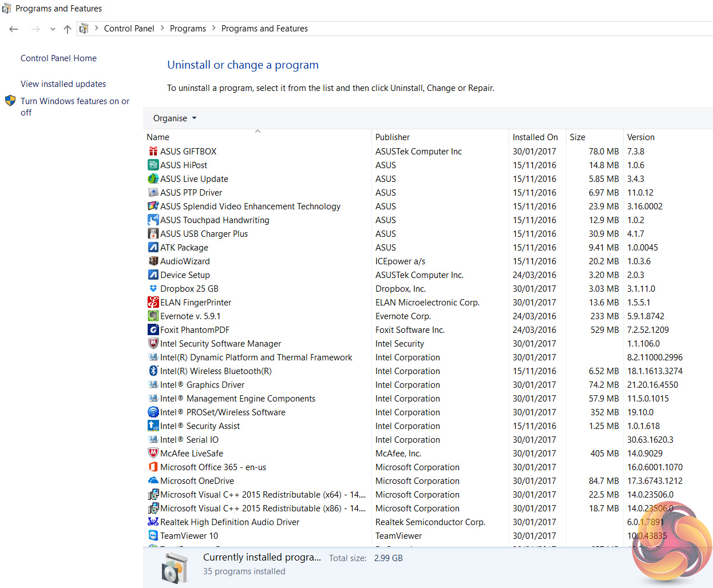Viewport: 713px width, 588px height.
Task: Click the Intel Graphics Driver icon
Action: coord(153,385)
